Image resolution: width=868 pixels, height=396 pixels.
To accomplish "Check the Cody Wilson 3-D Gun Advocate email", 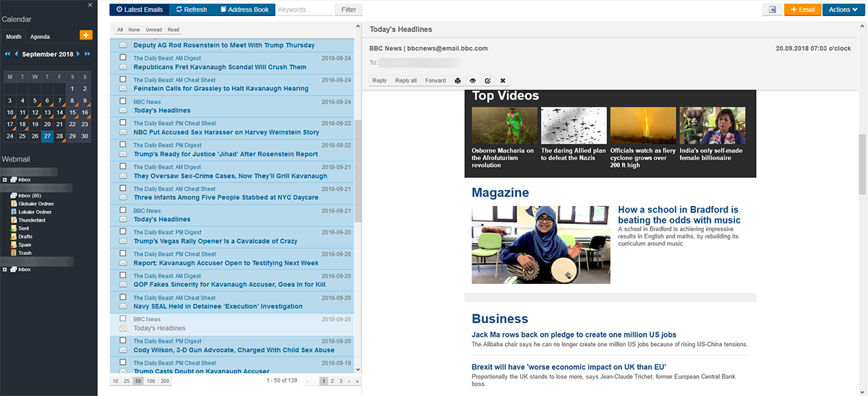I will coord(123,340).
